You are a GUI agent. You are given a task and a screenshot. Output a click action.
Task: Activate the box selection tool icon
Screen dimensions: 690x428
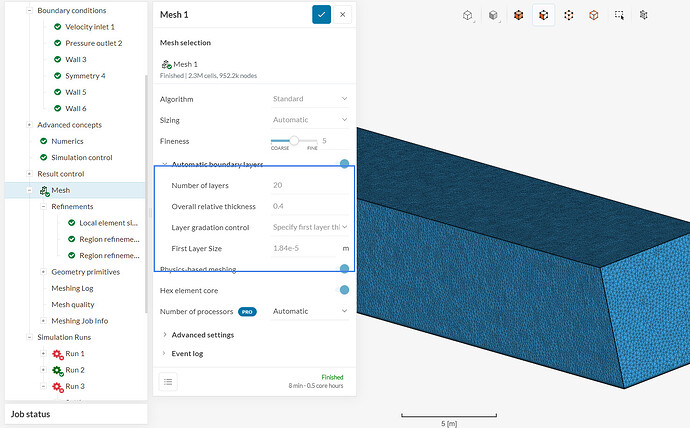point(619,15)
